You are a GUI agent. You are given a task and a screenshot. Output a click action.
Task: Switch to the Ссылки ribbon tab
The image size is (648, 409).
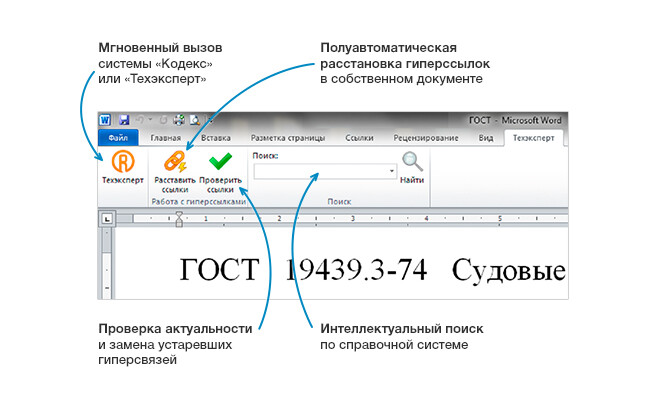click(x=359, y=138)
